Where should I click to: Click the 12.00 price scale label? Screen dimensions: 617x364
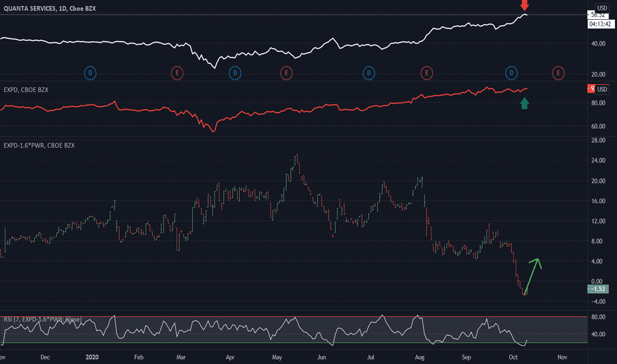(598, 221)
